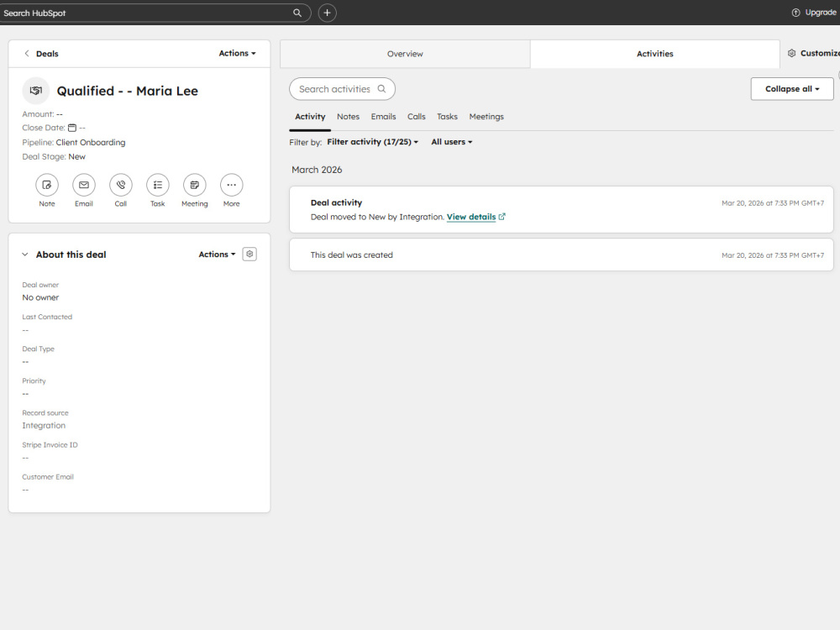Select the Activities tab
This screenshot has width=840, height=630.
coord(654,54)
